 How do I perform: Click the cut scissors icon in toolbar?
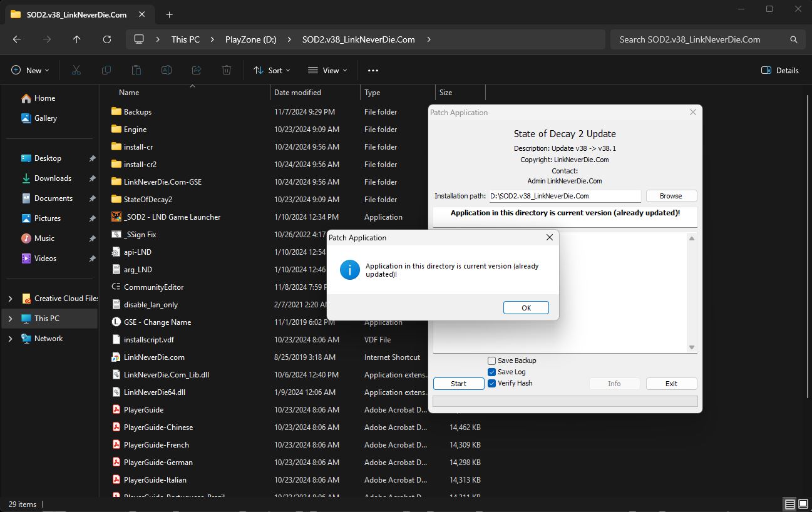(x=76, y=71)
